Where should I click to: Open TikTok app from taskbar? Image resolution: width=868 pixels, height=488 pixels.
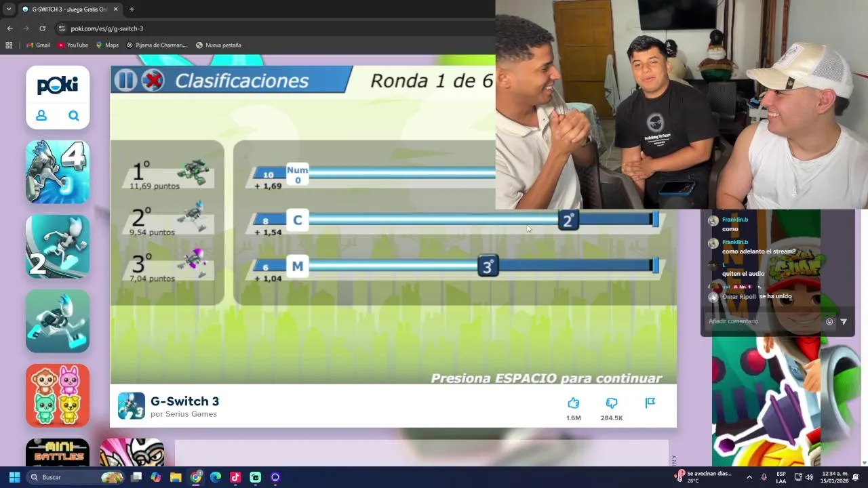tap(235, 477)
